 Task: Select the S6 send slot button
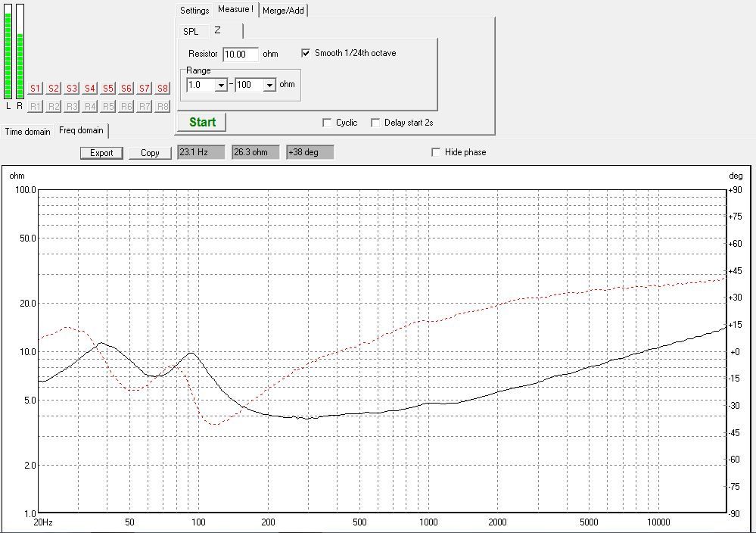(x=126, y=89)
